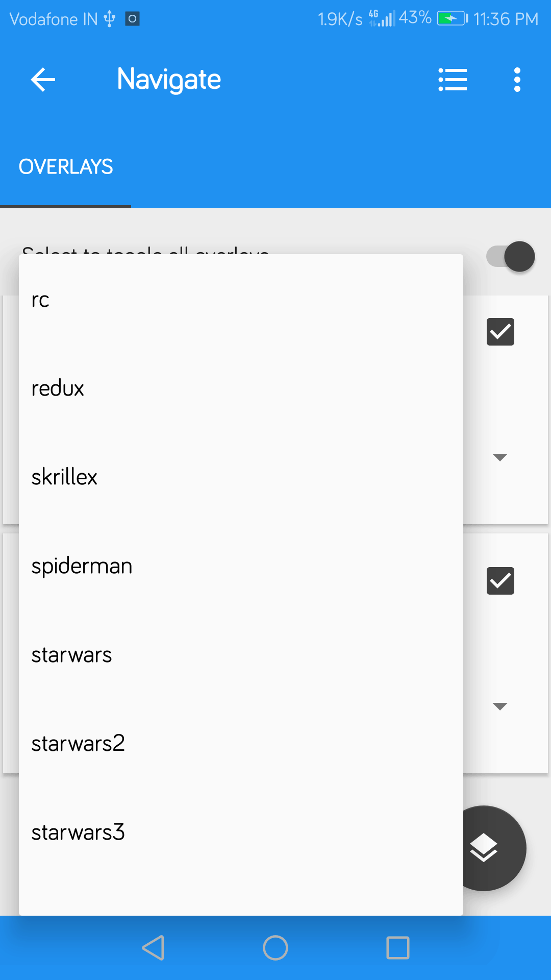
Task: Uncheck the first overlay checkbox
Action: (500, 332)
